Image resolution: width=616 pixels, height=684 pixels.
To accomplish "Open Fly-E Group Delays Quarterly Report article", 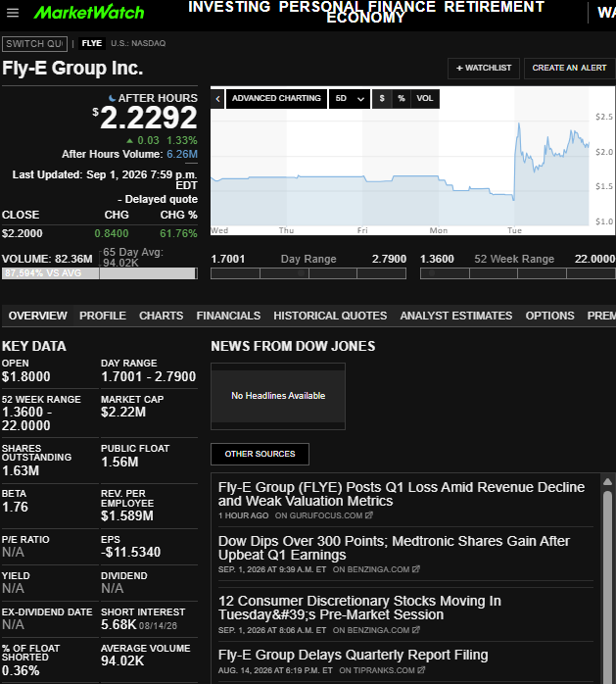I will [354, 655].
